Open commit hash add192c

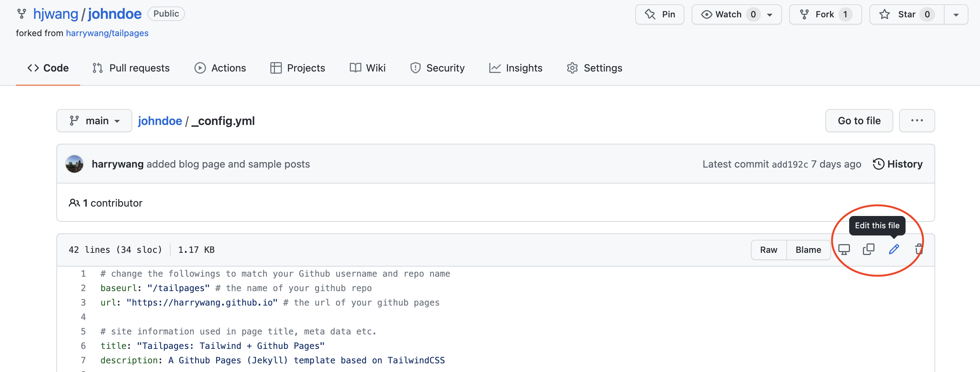790,164
